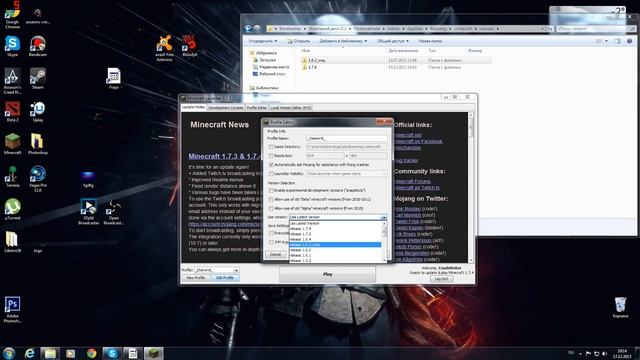Select the Photoshop folder desktop icon

(38, 144)
